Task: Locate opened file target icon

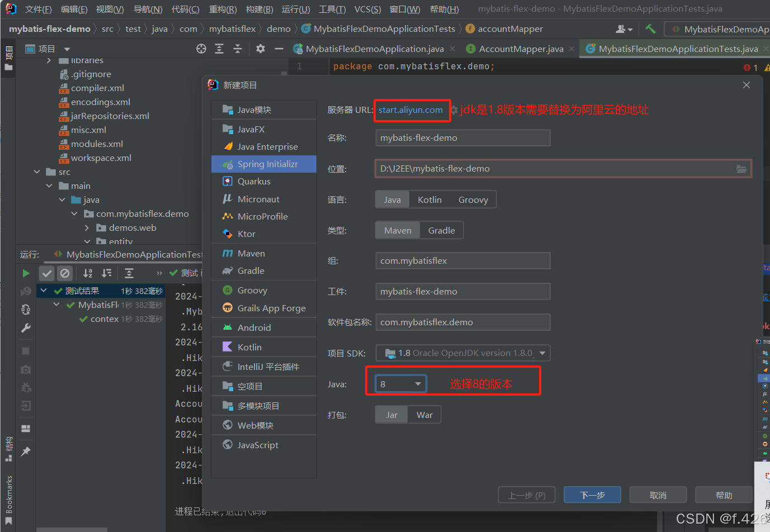Action: 201,49
